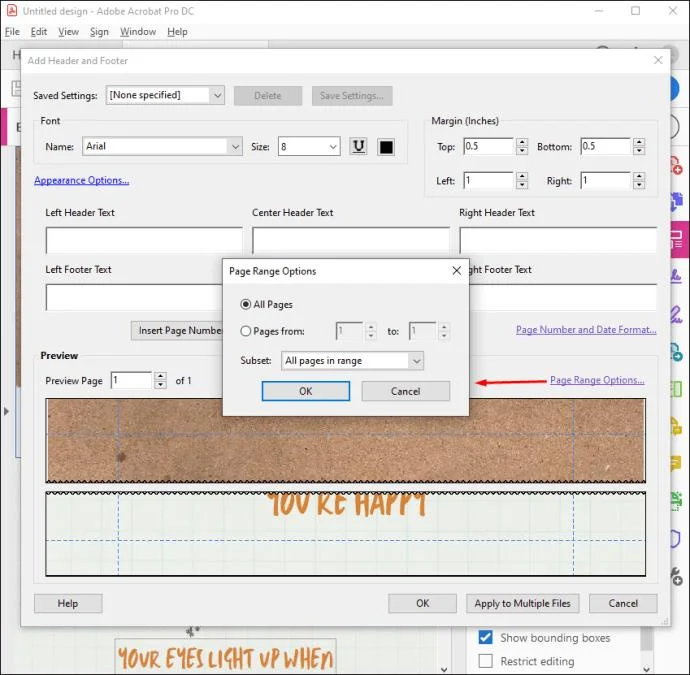Open the yellow Comment note tool
The image size is (690, 675).
point(676,464)
